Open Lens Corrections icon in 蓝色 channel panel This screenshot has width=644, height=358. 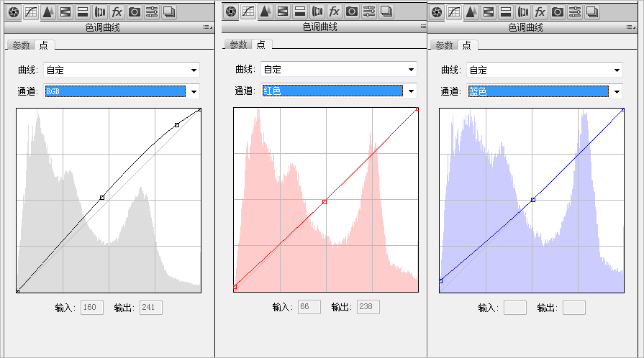tap(523, 12)
